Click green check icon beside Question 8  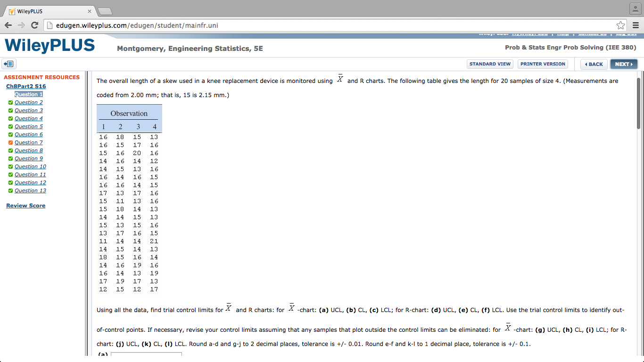[10, 150]
